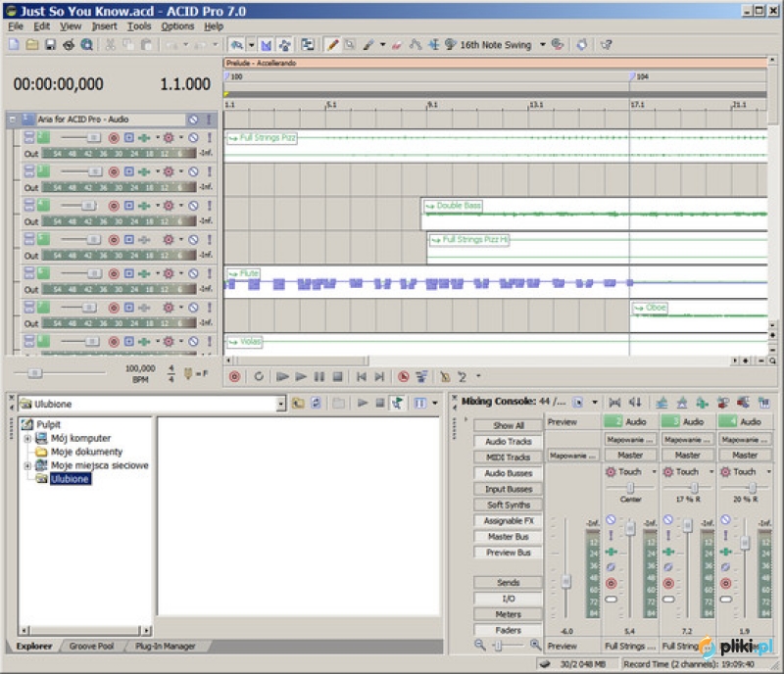This screenshot has width=784, height=674.
Task: Click the Full Strings Pizz clip on the timeline
Action: point(496,146)
